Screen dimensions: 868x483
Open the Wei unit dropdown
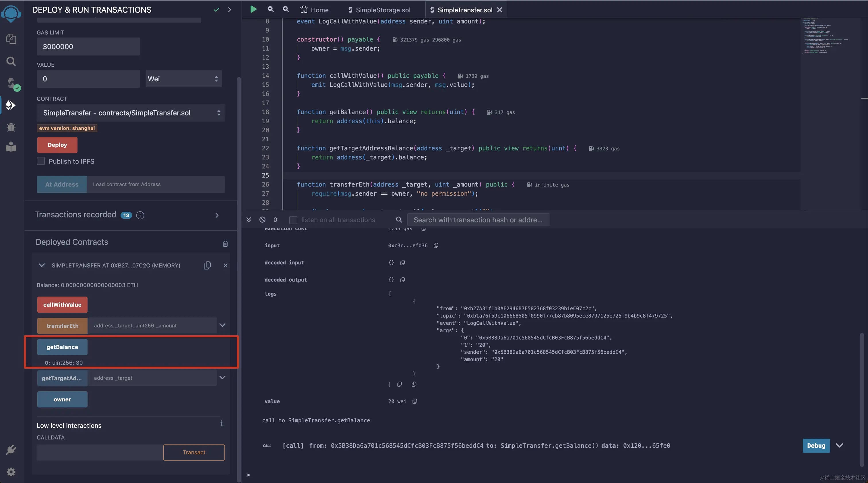[x=184, y=79]
